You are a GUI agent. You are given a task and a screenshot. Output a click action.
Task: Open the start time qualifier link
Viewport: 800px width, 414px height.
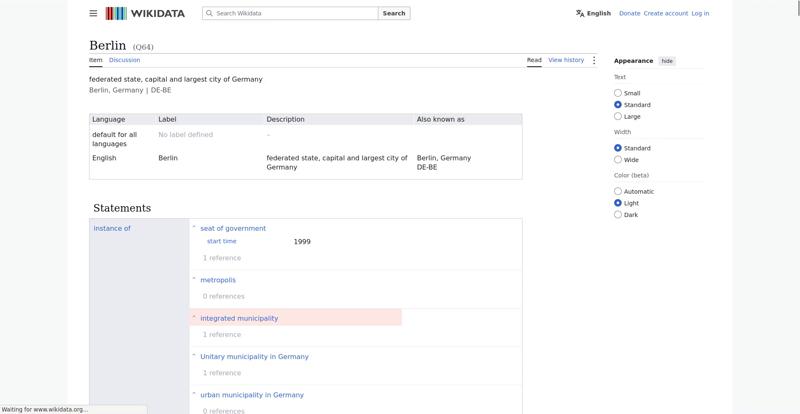point(221,241)
